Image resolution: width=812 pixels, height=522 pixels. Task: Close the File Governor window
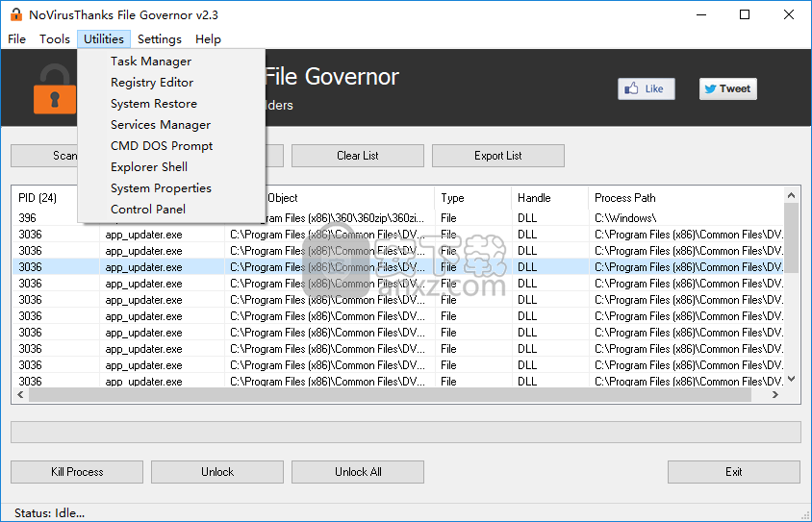point(789,14)
